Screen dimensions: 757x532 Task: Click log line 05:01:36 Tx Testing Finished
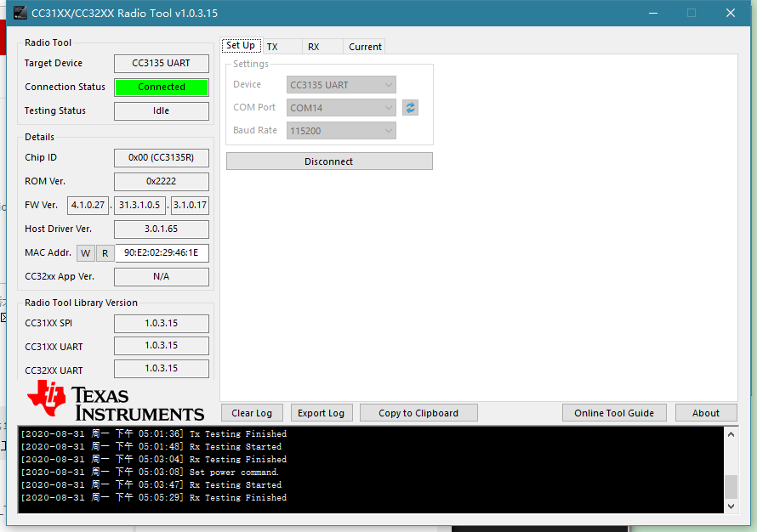pos(153,434)
